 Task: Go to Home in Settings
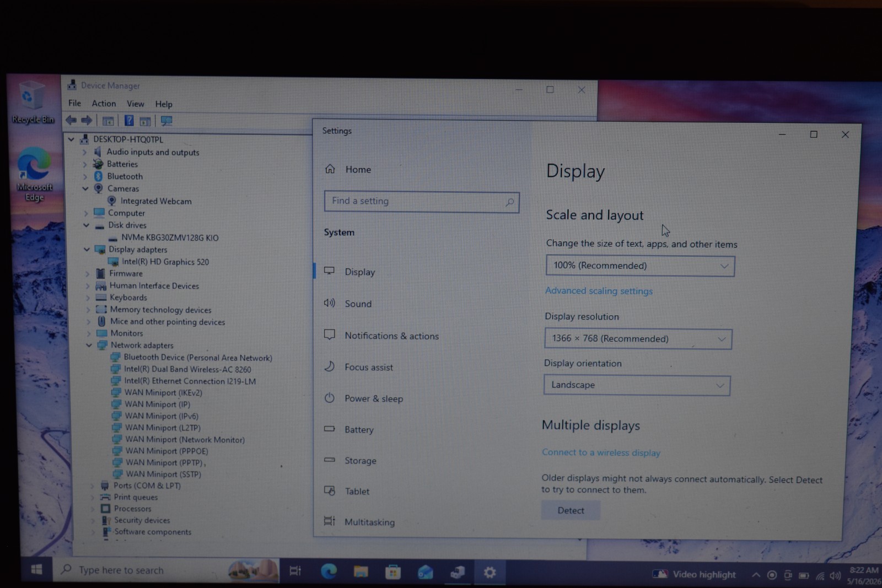[x=358, y=169]
